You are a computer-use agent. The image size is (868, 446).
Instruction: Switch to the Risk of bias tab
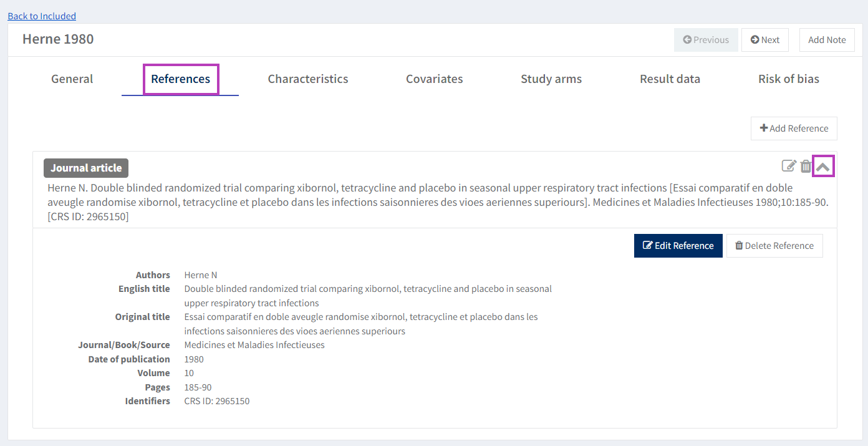788,79
